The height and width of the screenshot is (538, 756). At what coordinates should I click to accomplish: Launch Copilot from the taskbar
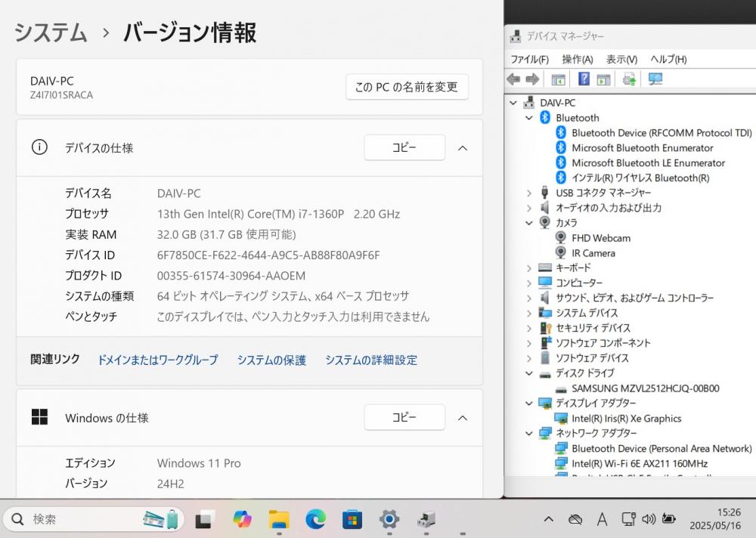[242, 519]
